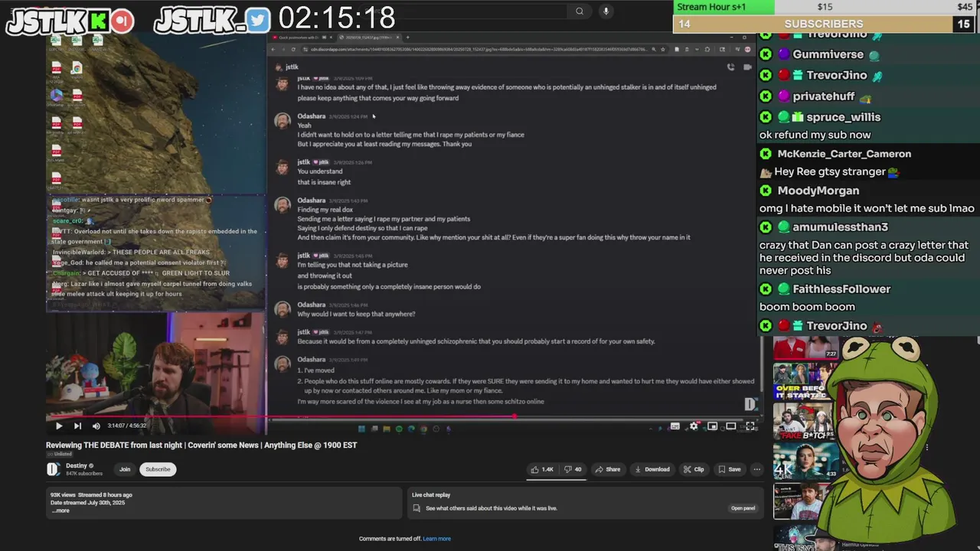
Task: Click the Download button under the video
Action: (x=652, y=469)
